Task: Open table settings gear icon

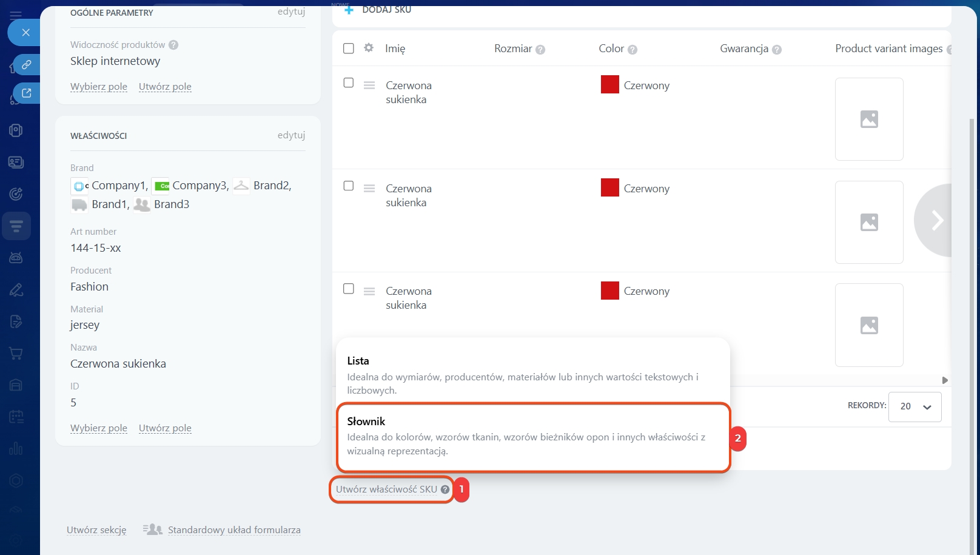Action: [369, 48]
